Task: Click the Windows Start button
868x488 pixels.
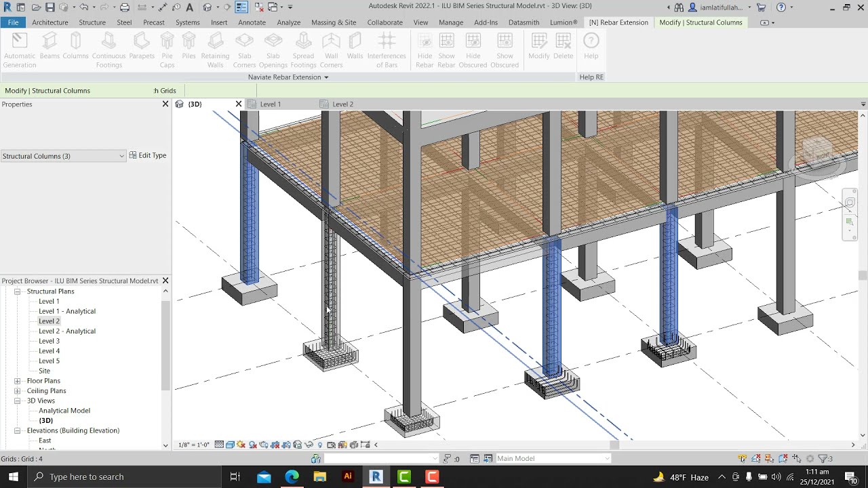Action: pos(14,476)
